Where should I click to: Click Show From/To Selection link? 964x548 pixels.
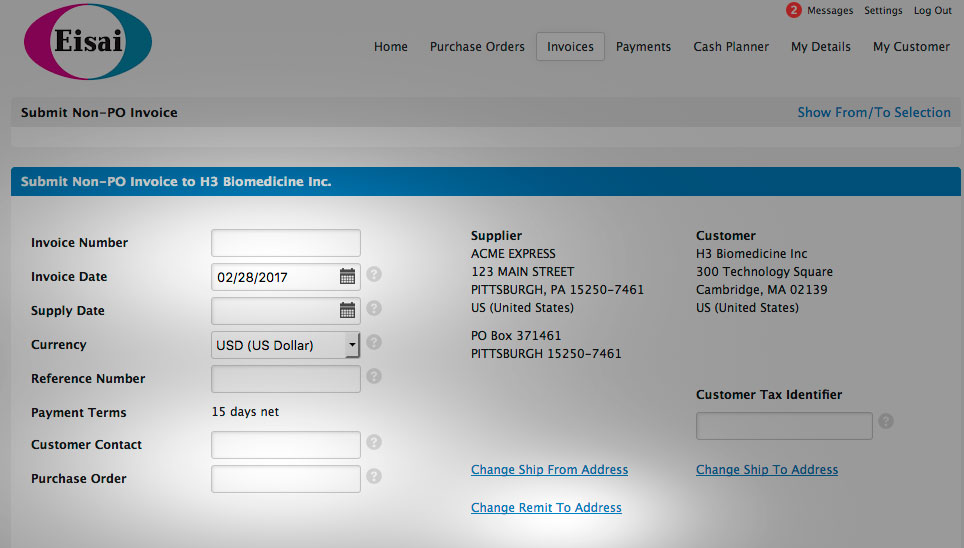874,113
